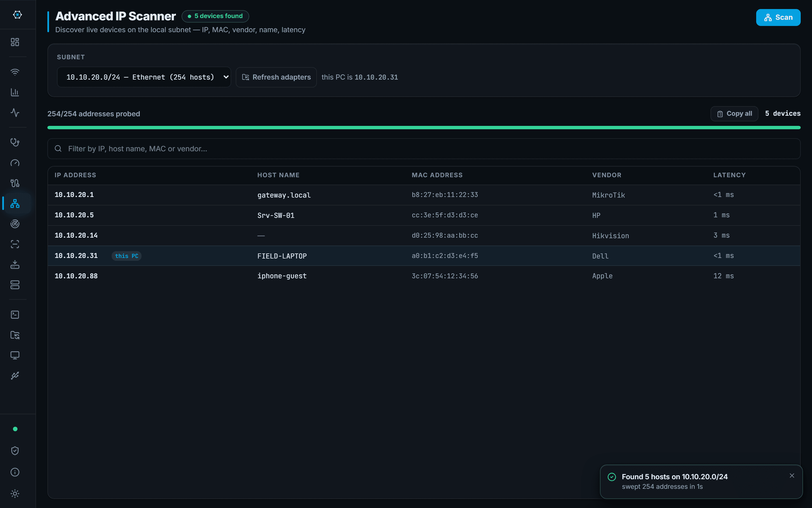Image resolution: width=812 pixels, height=508 pixels.
Task: Click MAC d0:25:98:aa:bb:cc
Action: [445, 236]
